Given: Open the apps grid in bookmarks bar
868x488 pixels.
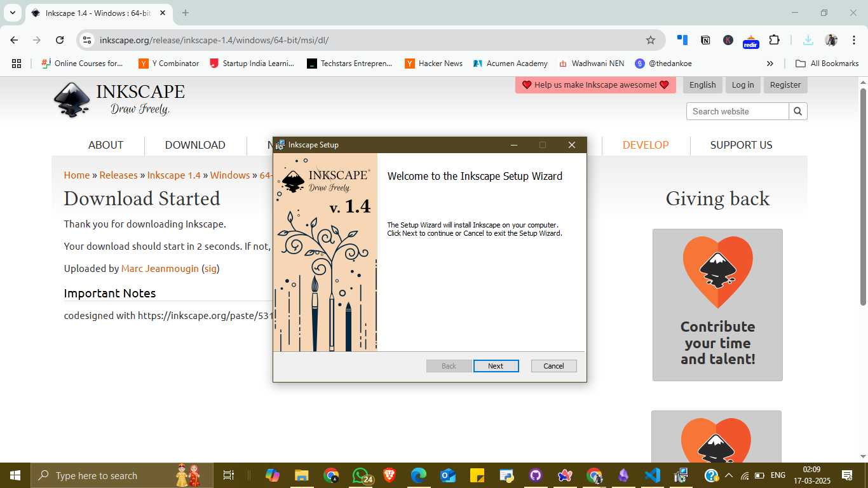Looking at the screenshot, I should point(17,64).
